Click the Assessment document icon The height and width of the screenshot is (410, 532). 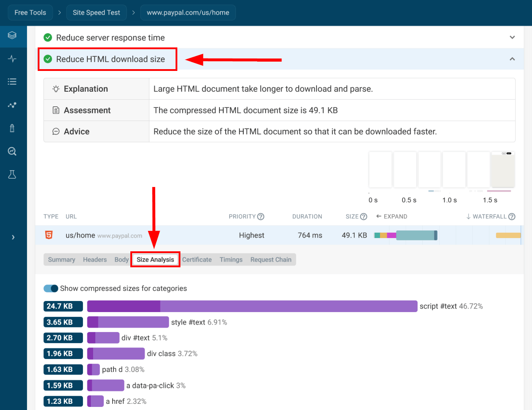(56, 110)
